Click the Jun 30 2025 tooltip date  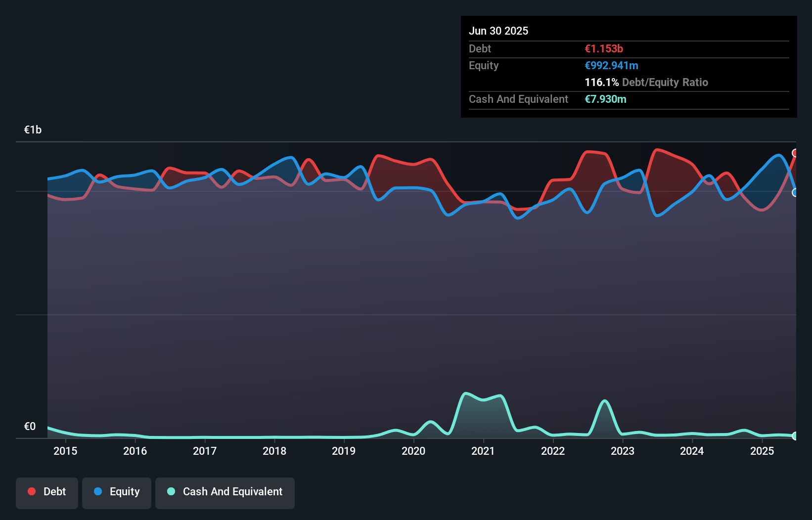click(x=498, y=31)
